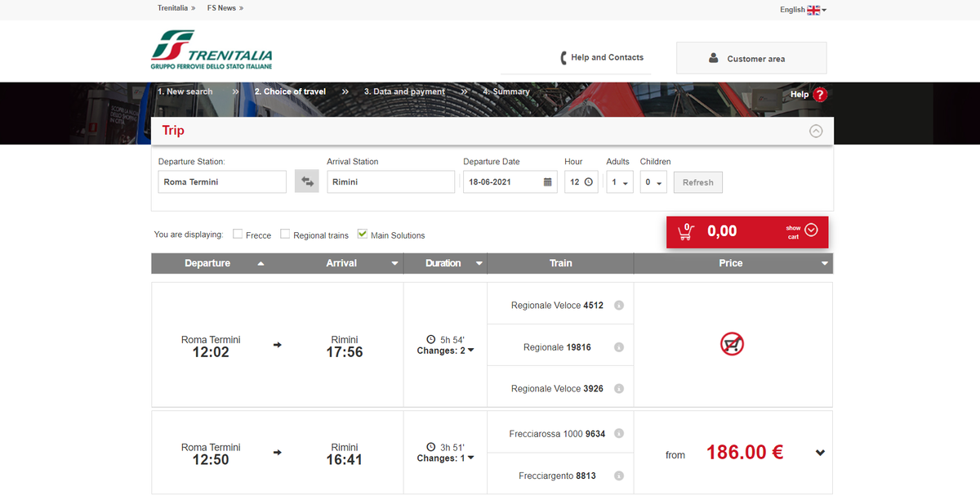Swap departure and arrival stations

point(307,182)
